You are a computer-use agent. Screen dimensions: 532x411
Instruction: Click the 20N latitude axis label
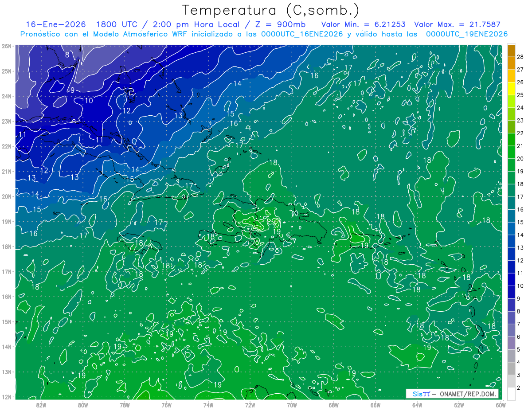[x=7, y=196]
